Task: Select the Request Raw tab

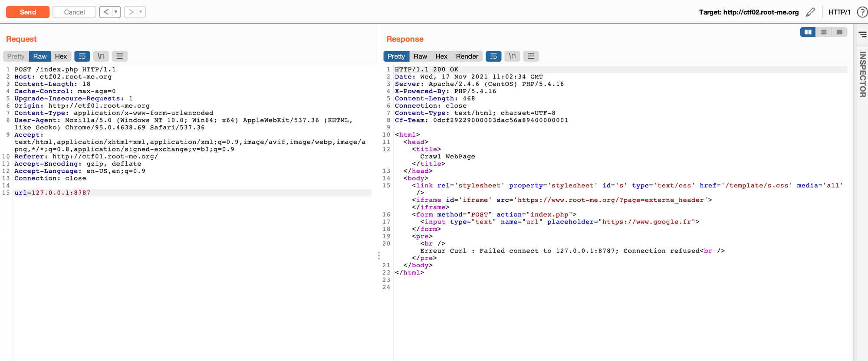Action: pos(40,56)
